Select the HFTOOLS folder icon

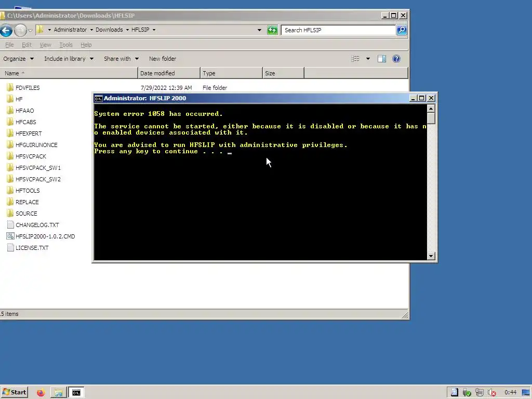click(x=10, y=190)
